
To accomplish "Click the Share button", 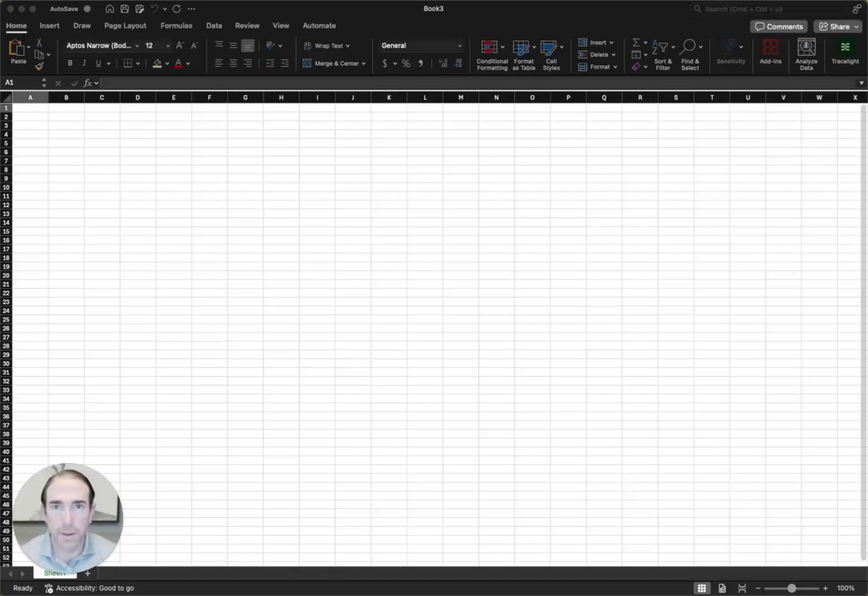I will point(837,26).
